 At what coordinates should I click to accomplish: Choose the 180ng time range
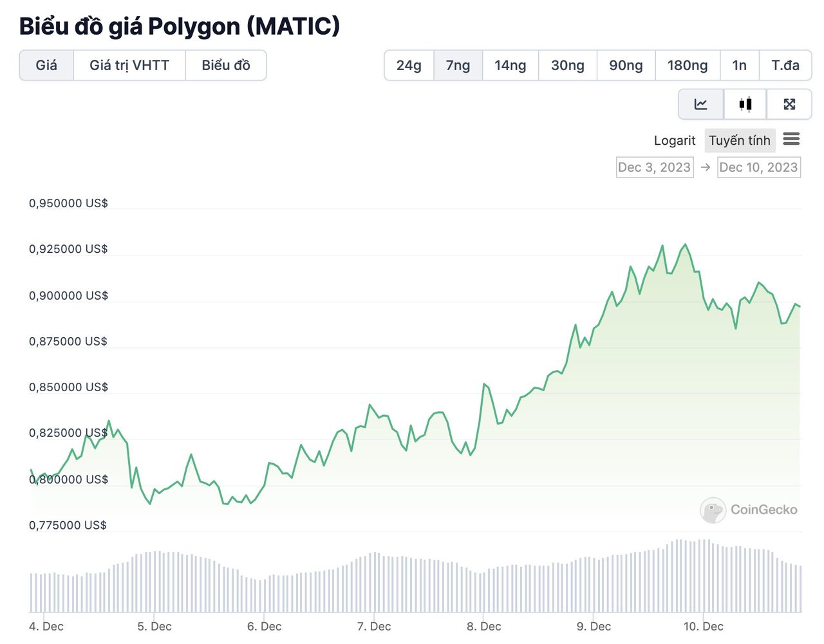688,65
